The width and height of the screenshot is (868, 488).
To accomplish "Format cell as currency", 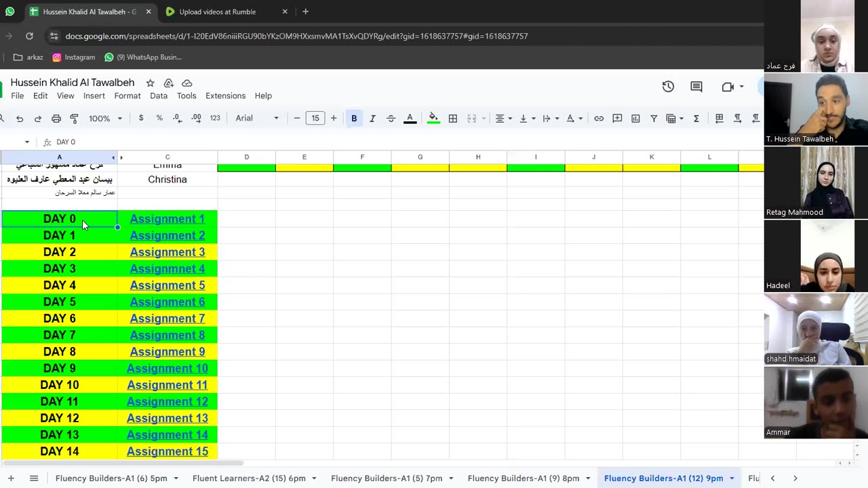I will point(141,118).
